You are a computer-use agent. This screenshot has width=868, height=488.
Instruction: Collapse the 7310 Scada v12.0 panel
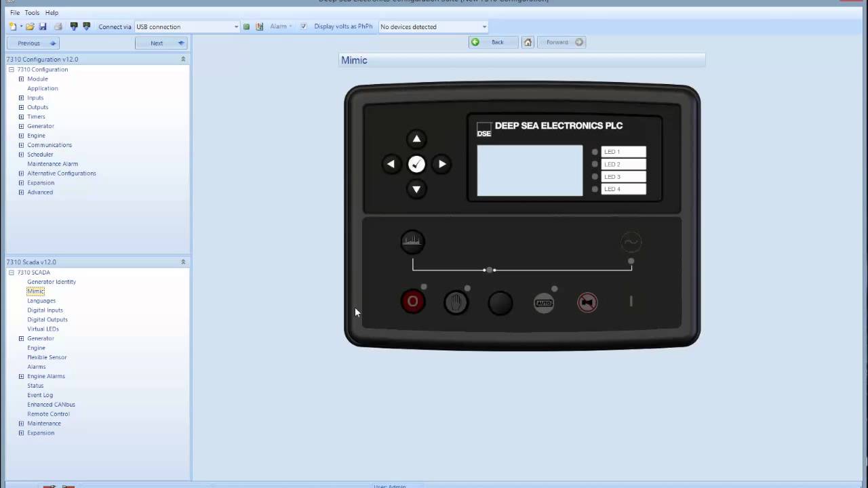pos(183,262)
